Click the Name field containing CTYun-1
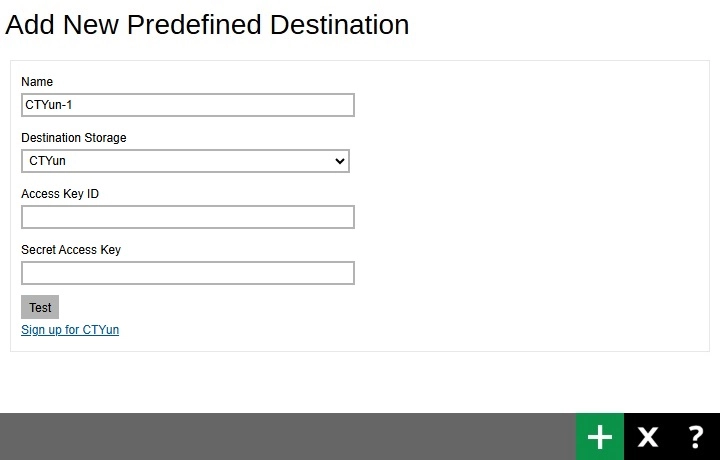This screenshot has height=460, width=720. [x=187, y=105]
